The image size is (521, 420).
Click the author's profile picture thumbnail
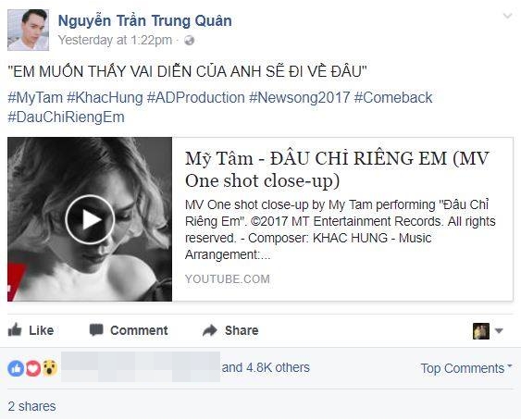[x=29, y=31]
